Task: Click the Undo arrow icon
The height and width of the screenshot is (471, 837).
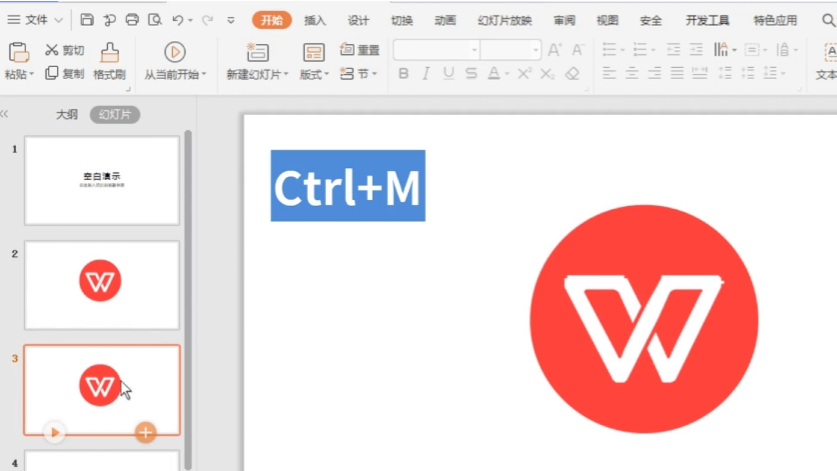Action: tap(177, 20)
